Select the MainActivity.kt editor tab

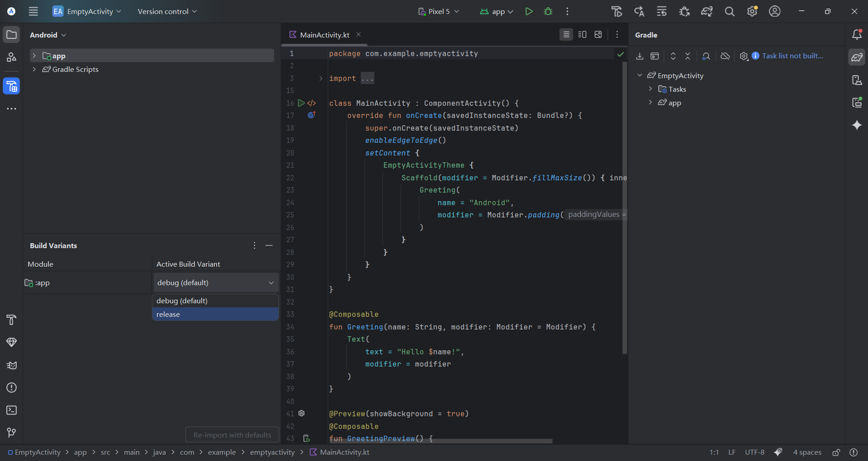point(325,34)
